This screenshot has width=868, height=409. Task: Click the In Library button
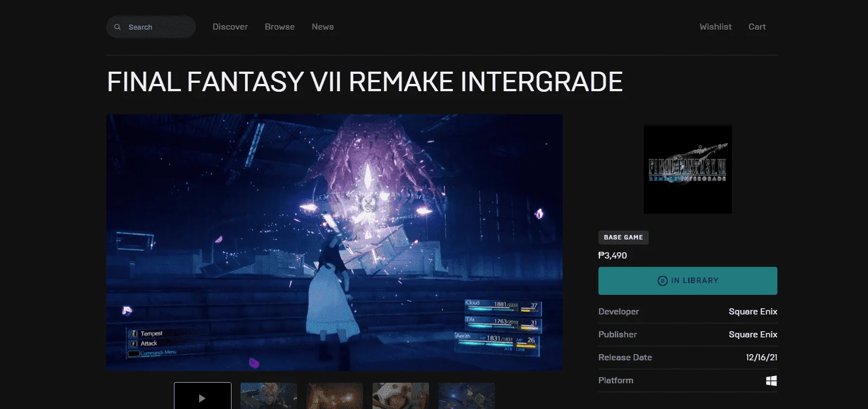688,281
